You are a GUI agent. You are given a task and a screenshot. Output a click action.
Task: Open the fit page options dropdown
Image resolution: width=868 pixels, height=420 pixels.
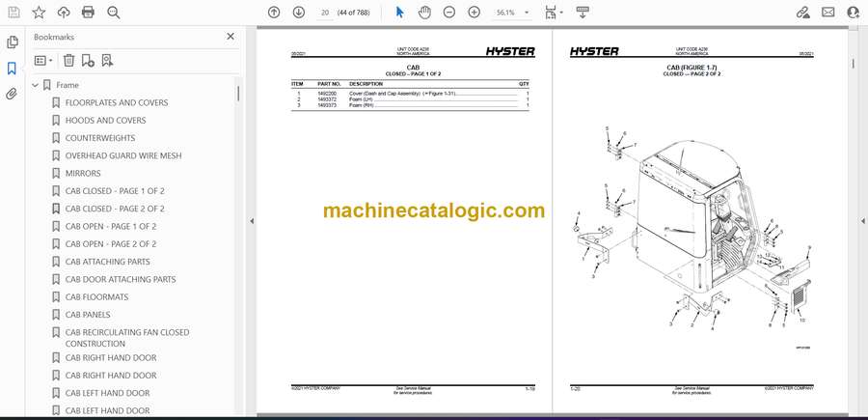553,13
